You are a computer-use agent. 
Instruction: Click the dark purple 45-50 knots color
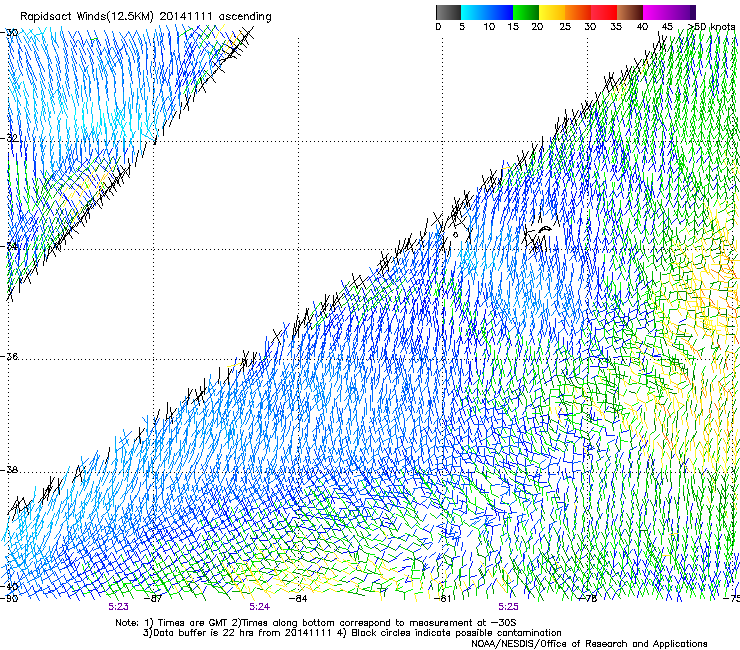point(682,12)
